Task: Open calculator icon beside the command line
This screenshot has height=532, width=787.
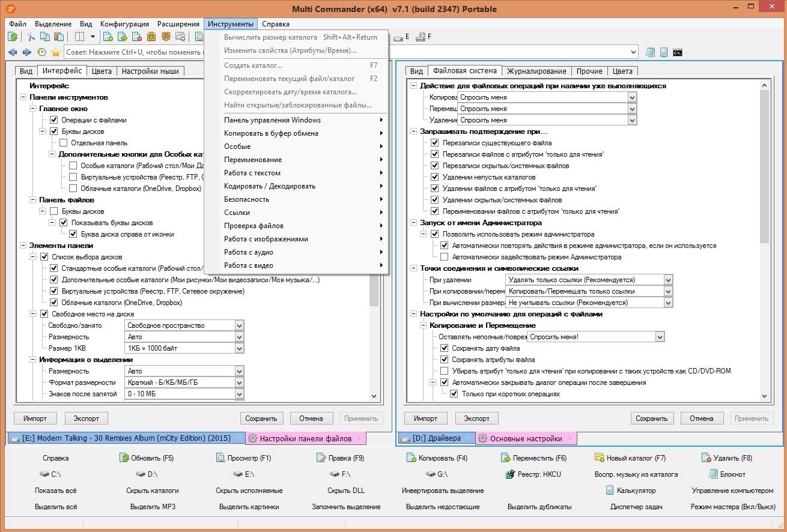Action: [x=664, y=52]
